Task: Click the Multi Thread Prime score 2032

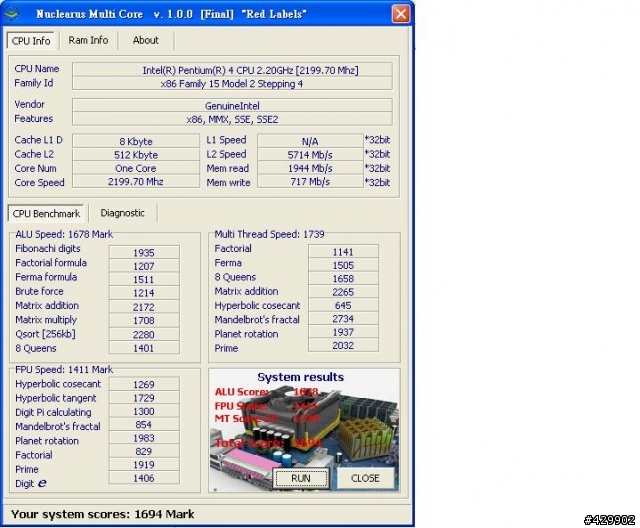Action: coord(343,346)
